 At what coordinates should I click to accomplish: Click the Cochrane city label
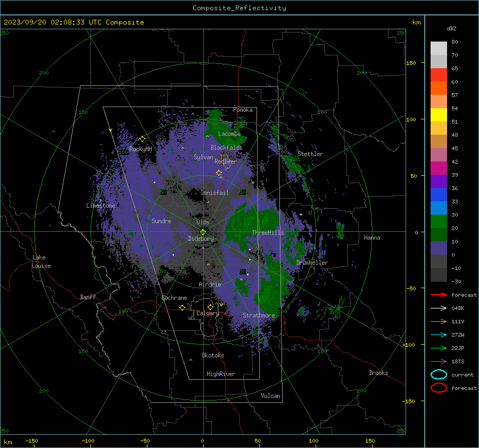[x=174, y=298]
